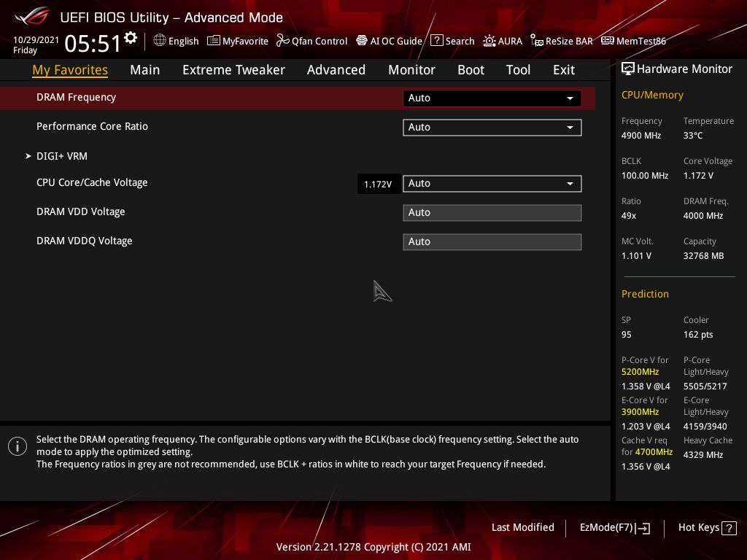Switch to EzMode(F7)

614,528
